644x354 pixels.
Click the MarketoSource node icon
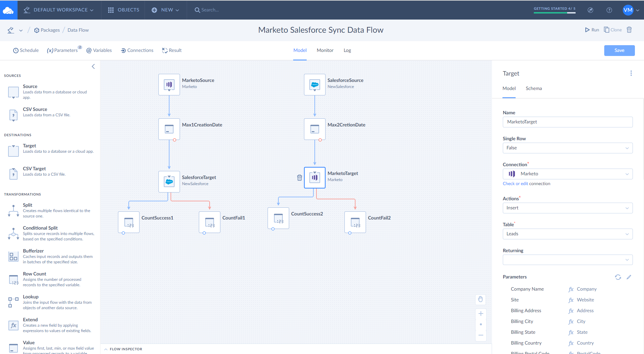pos(169,85)
